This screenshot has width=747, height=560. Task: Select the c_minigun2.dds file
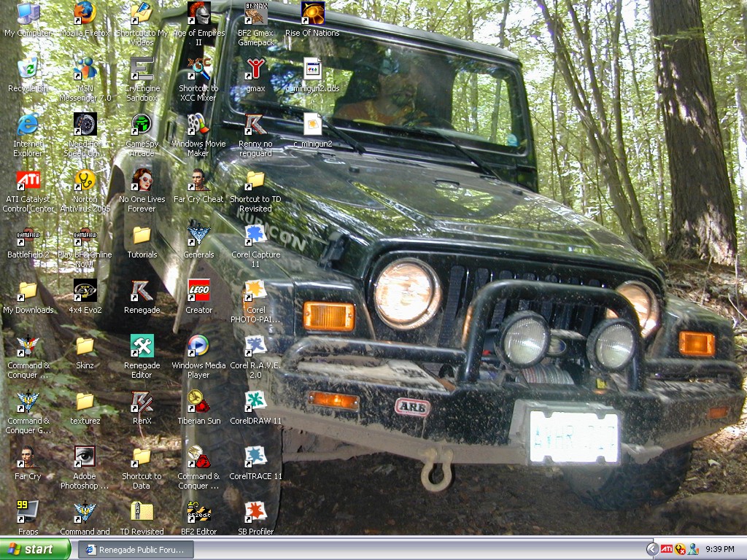[x=312, y=69]
